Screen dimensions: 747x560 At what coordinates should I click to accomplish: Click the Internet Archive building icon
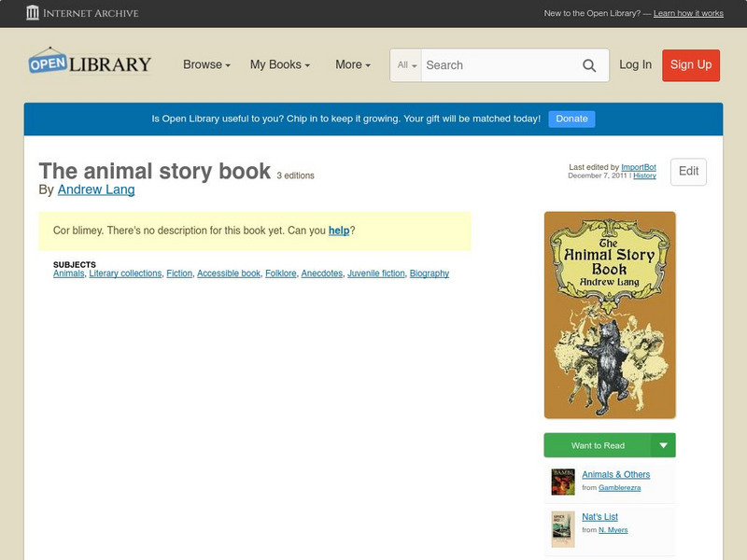[32, 13]
